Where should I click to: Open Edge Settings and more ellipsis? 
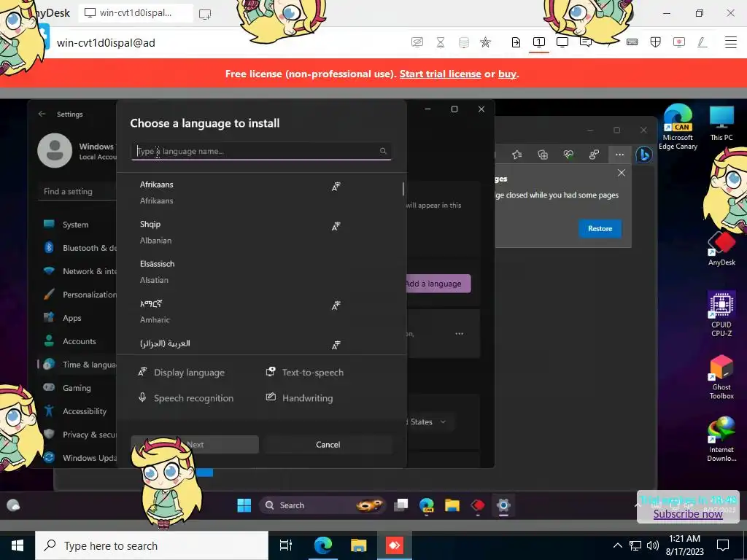pyautogui.click(x=619, y=155)
